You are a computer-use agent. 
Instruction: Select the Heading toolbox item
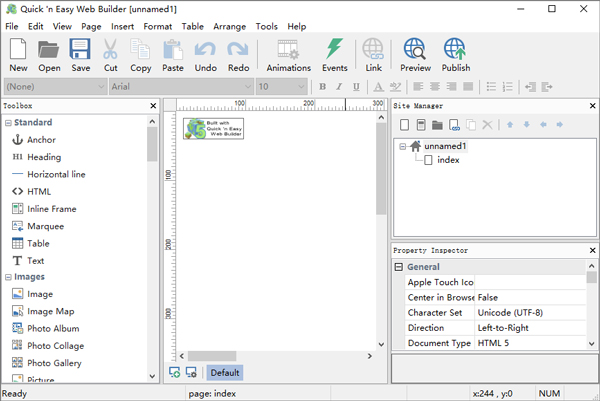(37, 157)
